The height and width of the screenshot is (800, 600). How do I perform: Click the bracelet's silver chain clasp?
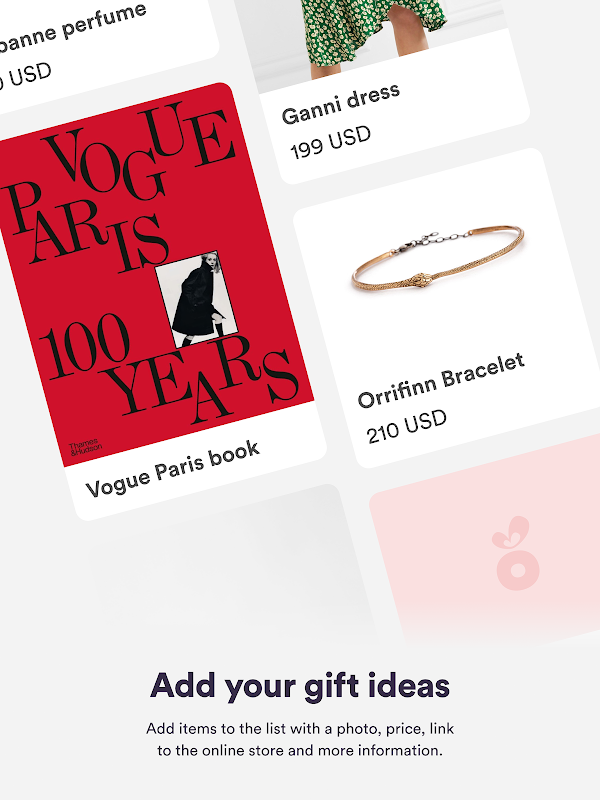434,239
